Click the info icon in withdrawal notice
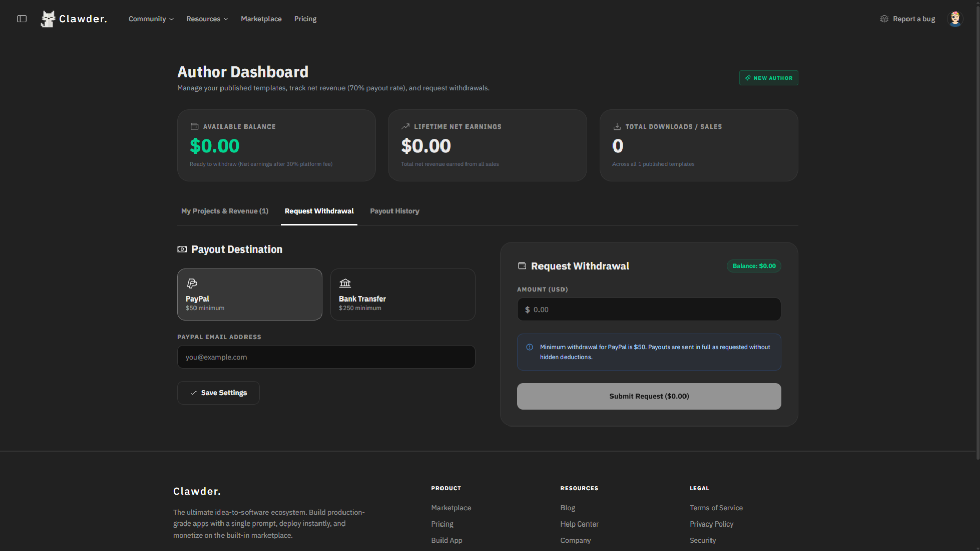The height and width of the screenshot is (551, 980). pos(530,347)
